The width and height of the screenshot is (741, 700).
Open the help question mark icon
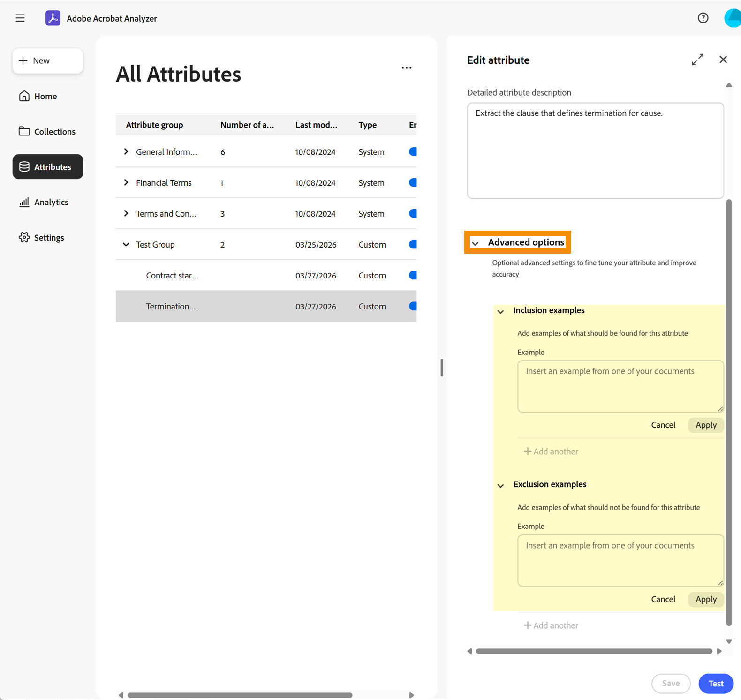tap(703, 18)
